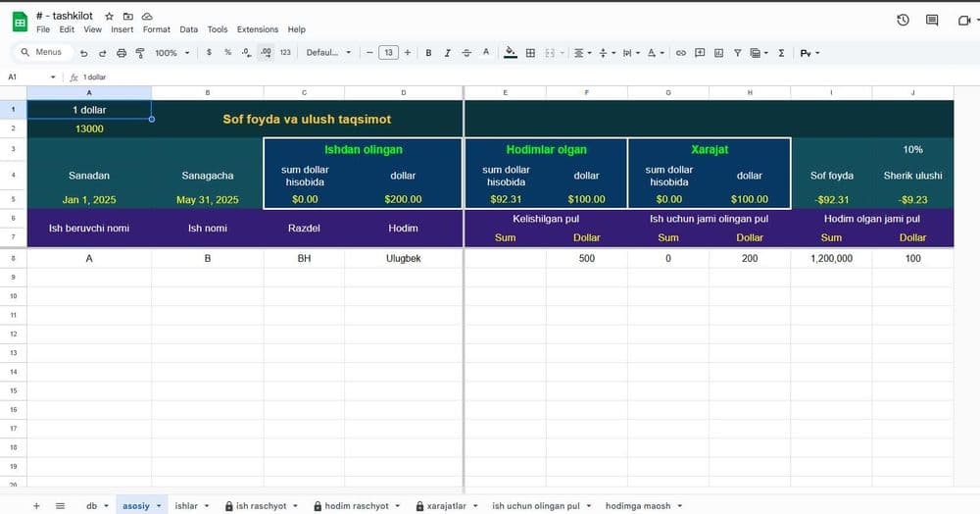
Task: Open the zoom 100% dropdown
Action: coord(171,53)
